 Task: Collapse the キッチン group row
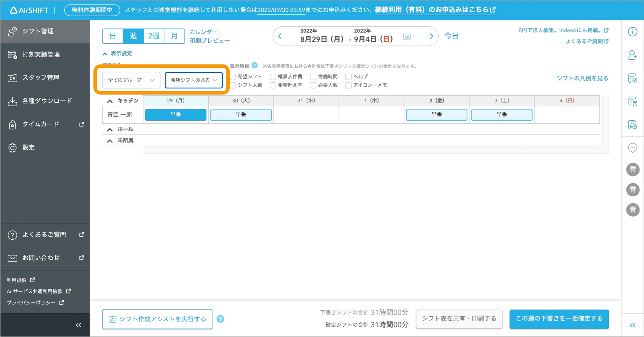[x=110, y=101]
